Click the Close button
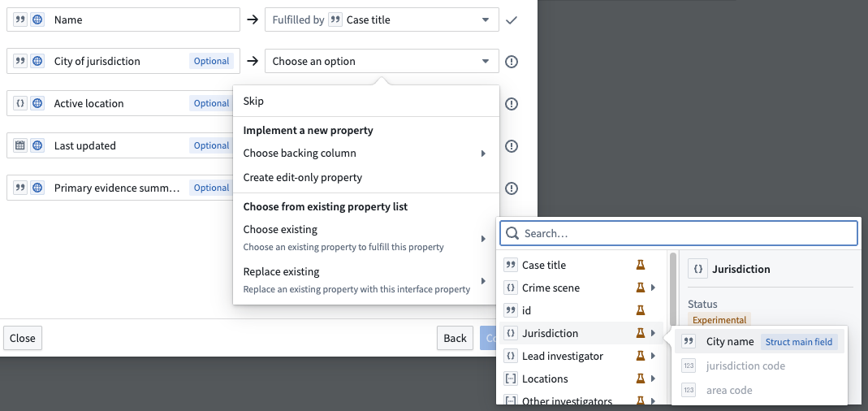Image resolution: width=868 pixels, height=411 pixels. (x=23, y=338)
